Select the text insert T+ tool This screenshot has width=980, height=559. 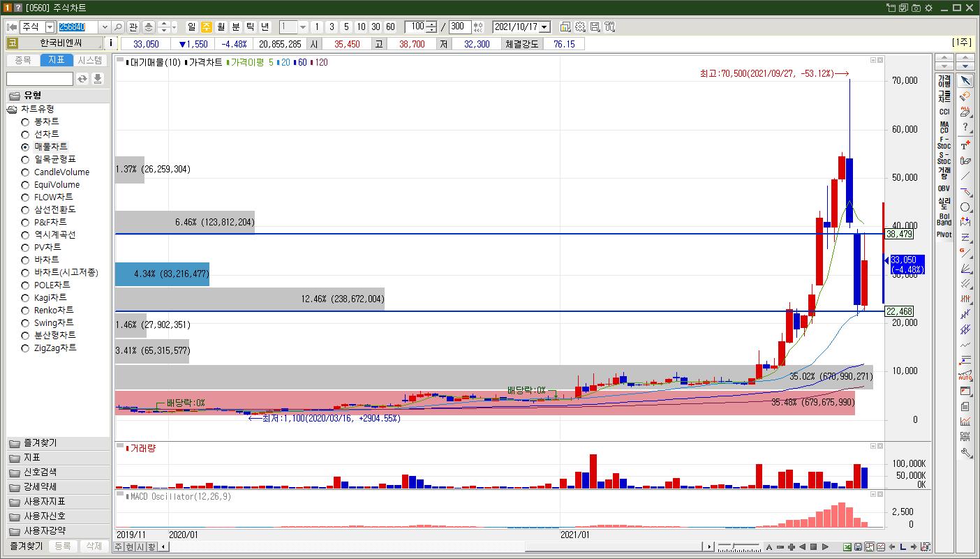click(966, 145)
